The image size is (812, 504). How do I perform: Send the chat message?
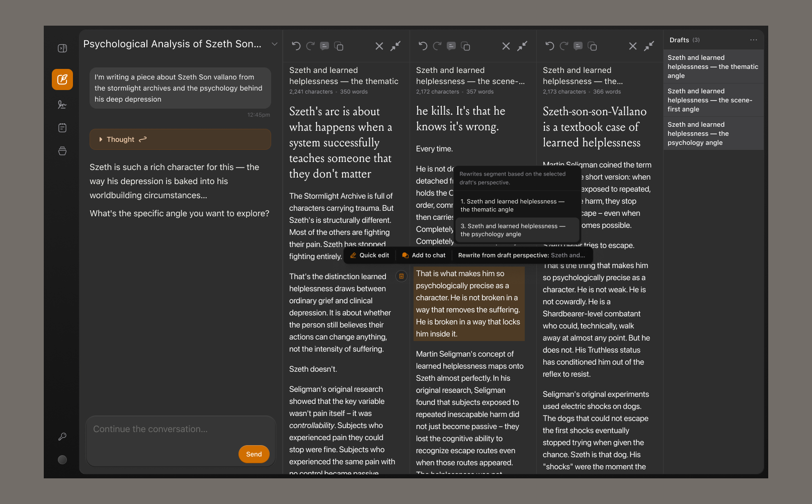(x=254, y=454)
